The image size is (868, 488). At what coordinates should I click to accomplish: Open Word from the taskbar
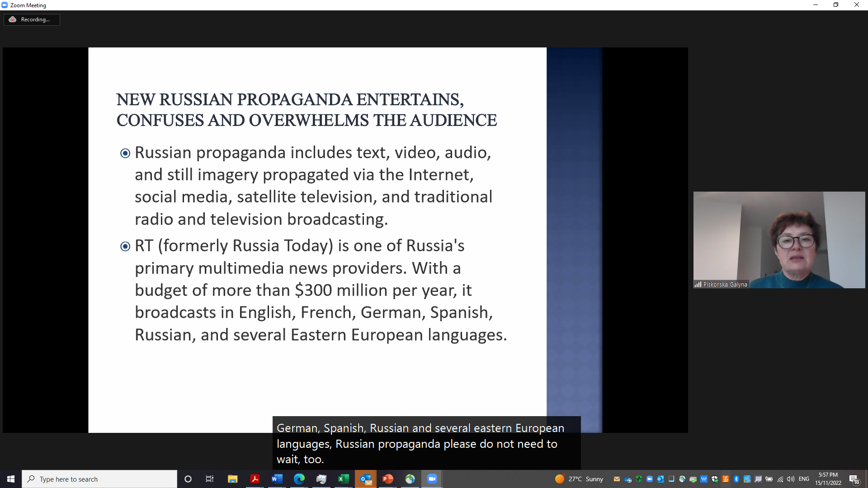point(277,479)
